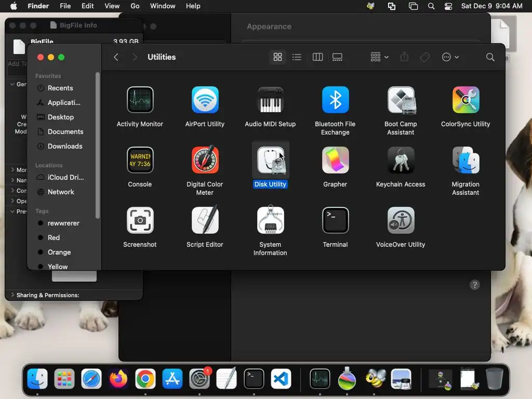Select the Disk Utility icon

point(270,160)
